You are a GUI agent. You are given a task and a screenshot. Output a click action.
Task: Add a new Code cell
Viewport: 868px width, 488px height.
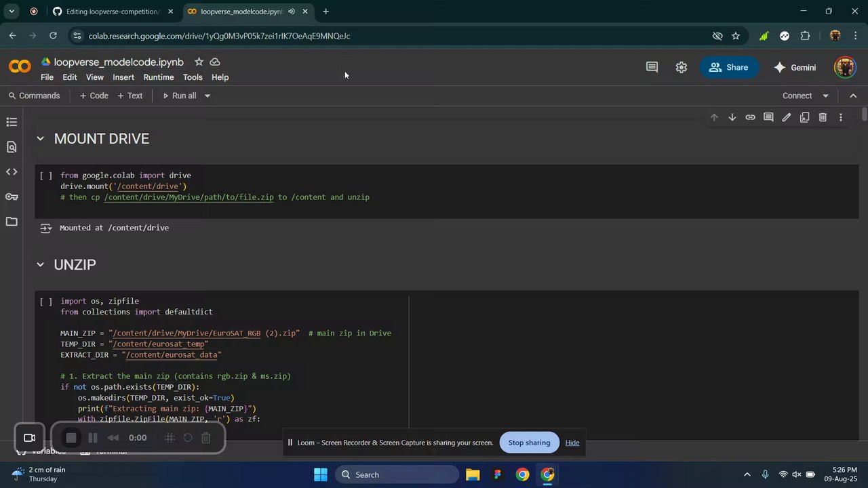point(94,96)
